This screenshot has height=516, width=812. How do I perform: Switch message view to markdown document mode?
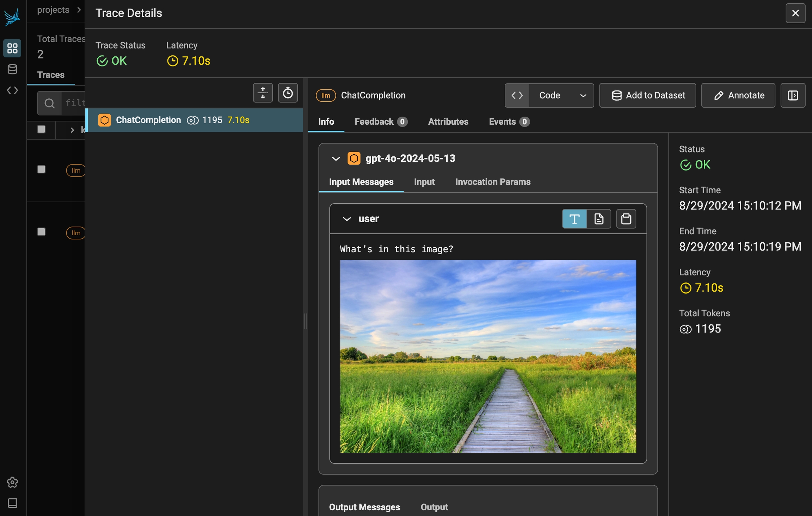click(x=599, y=219)
